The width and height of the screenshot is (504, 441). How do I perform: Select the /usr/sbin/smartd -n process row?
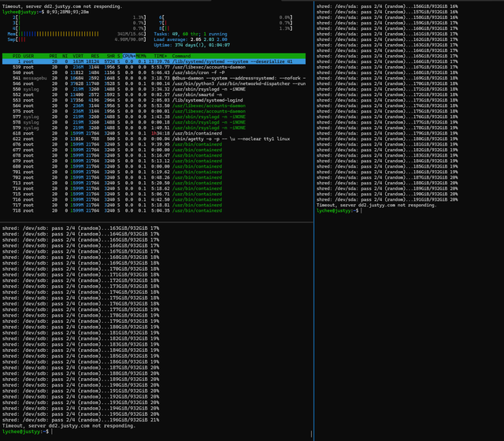tap(154, 94)
